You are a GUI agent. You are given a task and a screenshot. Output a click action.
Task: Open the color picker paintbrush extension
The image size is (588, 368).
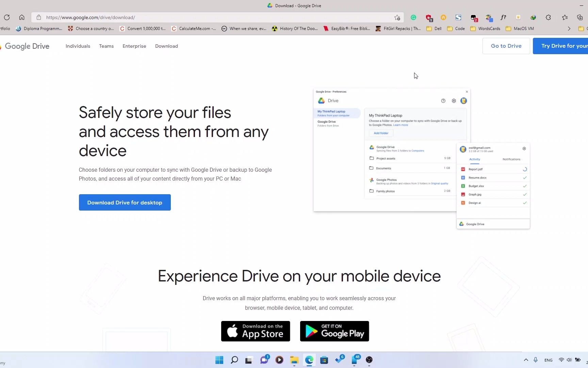coord(489,18)
